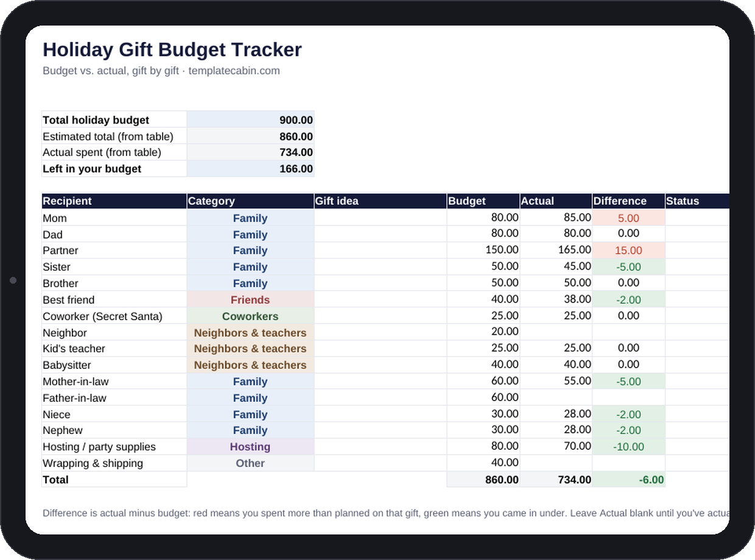This screenshot has width=755, height=560.
Task: Open the Coworkers category cell
Action: pyautogui.click(x=251, y=316)
